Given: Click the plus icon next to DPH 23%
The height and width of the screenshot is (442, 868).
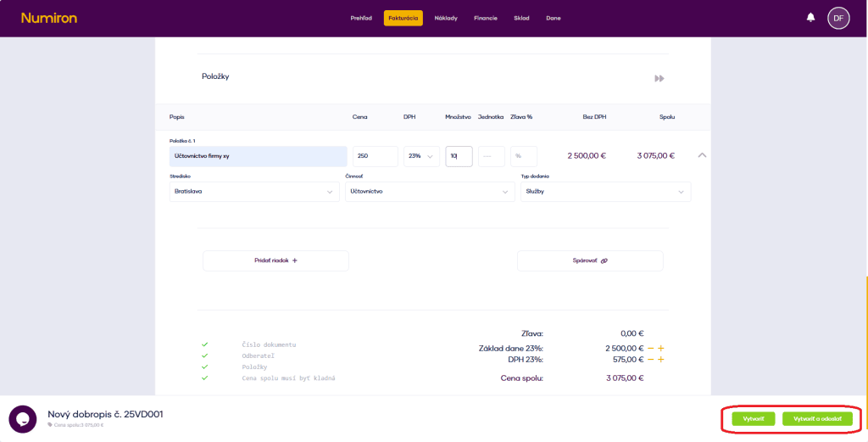Looking at the screenshot, I should coord(661,360).
